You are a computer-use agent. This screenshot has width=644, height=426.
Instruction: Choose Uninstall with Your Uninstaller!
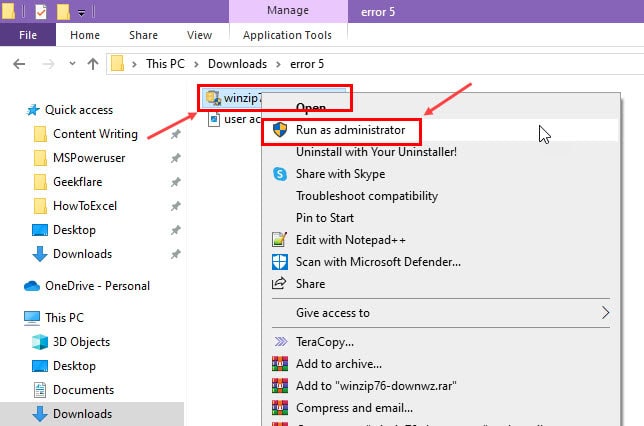440,152
